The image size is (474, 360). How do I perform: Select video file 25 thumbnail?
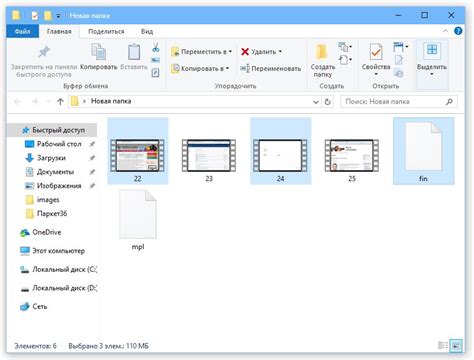click(352, 155)
